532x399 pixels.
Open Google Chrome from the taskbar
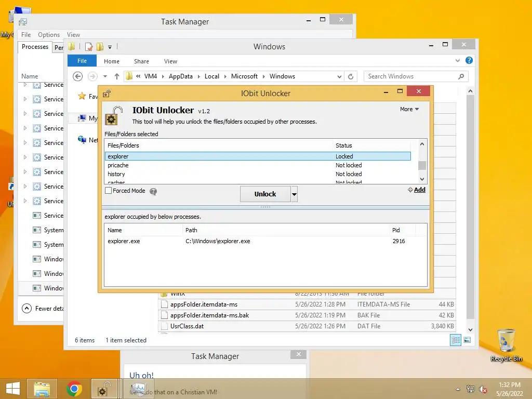[74, 389]
